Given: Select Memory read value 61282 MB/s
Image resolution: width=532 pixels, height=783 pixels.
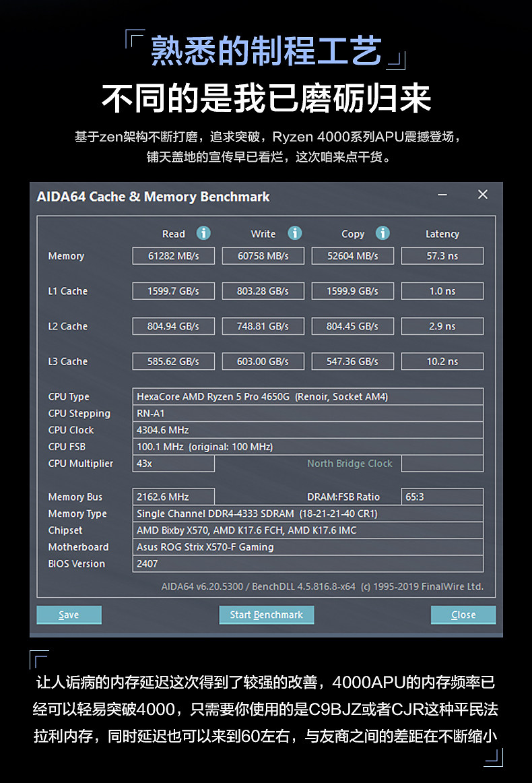Looking at the screenshot, I should 174,255.
